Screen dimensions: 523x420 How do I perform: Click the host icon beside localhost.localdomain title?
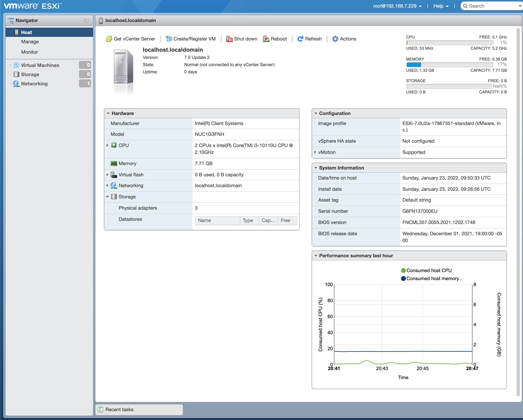pyautogui.click(x=101, y=21)
